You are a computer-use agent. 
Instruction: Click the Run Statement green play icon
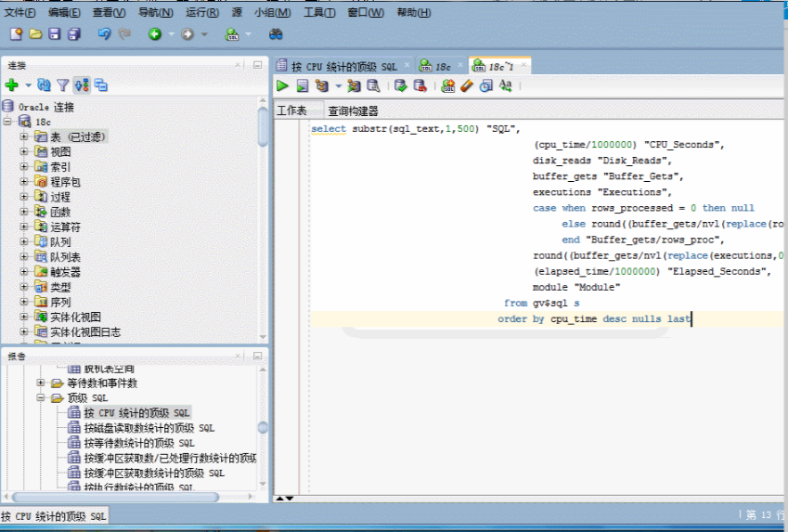[x=282, y=86]
